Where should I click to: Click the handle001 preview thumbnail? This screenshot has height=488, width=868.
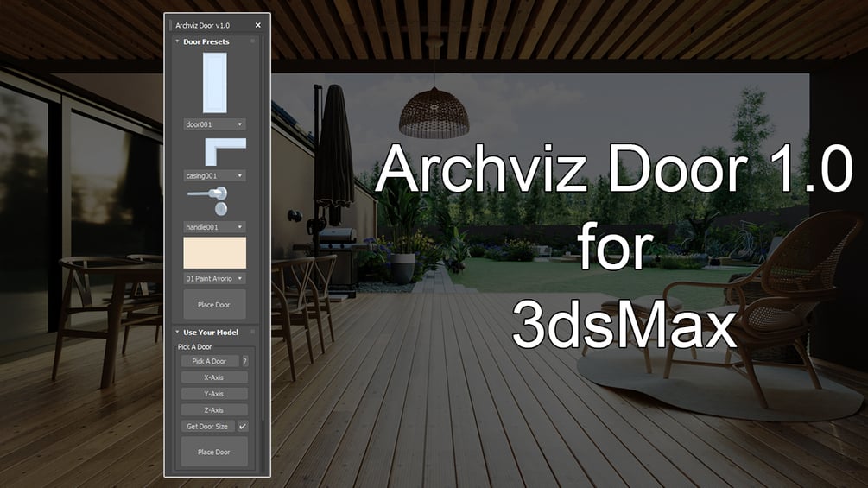(209, 201)
